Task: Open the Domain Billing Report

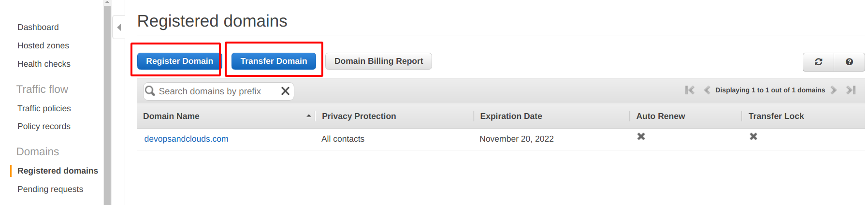Action: point(378,61)
